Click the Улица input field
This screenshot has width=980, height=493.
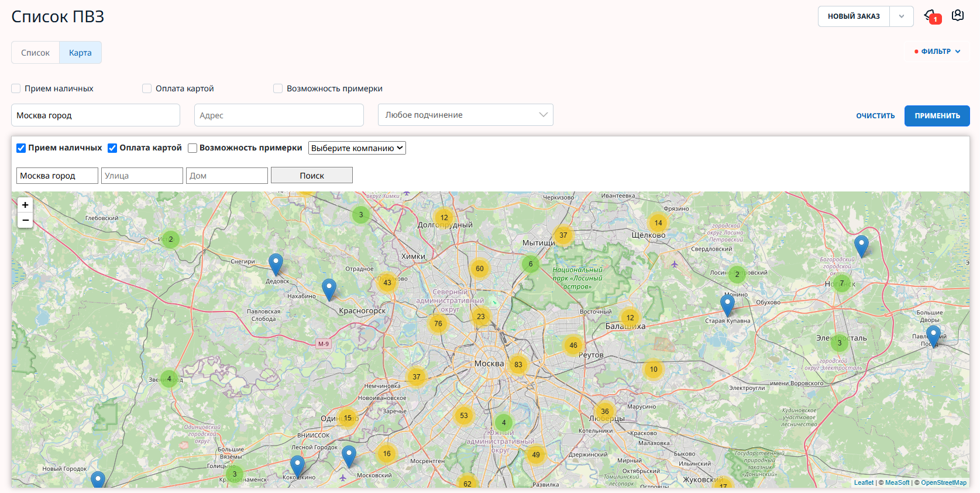[142, 176]
